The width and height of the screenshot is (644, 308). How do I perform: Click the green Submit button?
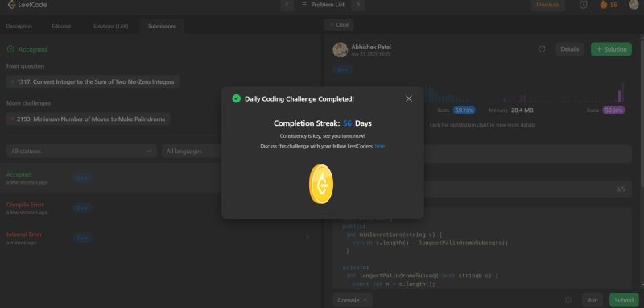pyautogui.click(x=624, y=300)
